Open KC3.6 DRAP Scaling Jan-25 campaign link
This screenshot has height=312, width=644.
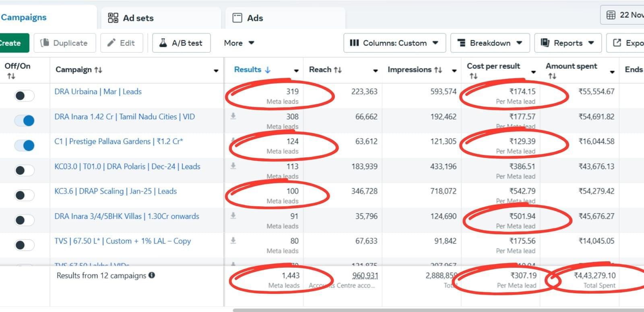[x=116, y=191]
